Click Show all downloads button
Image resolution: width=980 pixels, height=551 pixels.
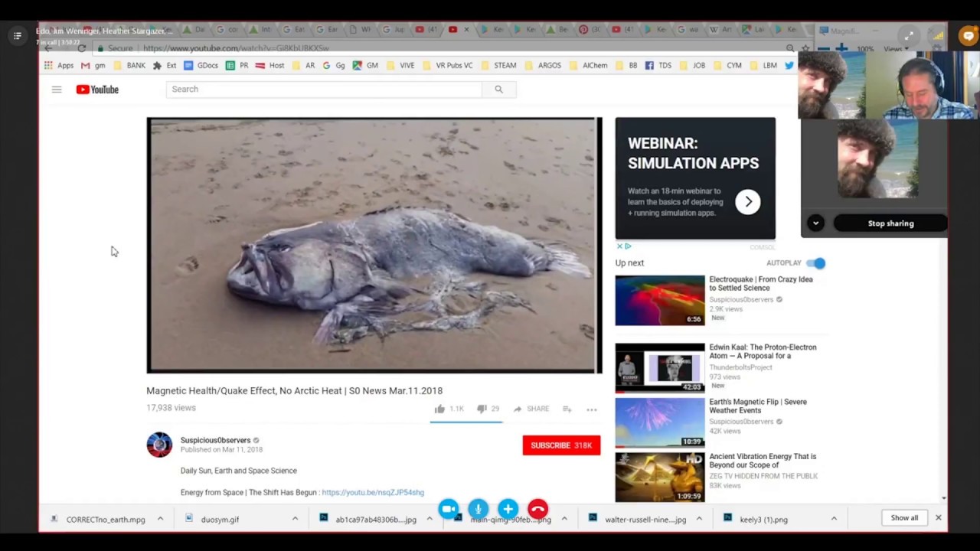coord(904,518)
